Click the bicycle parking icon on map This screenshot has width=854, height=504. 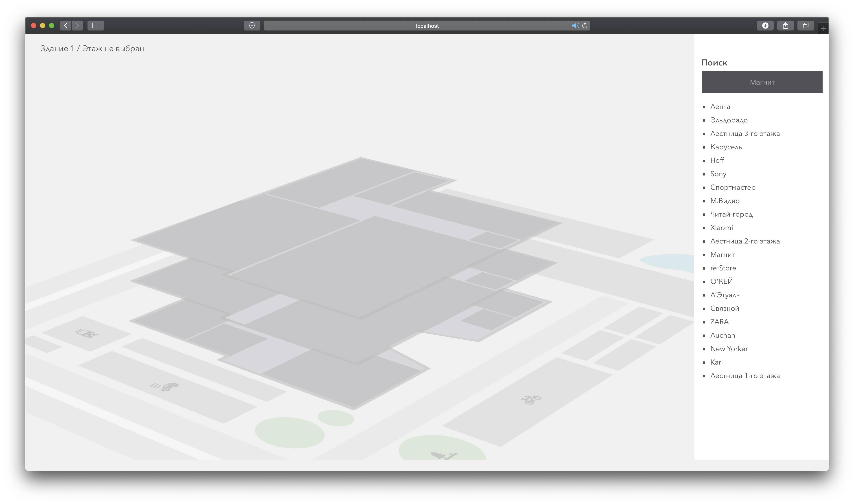[531, 400]
